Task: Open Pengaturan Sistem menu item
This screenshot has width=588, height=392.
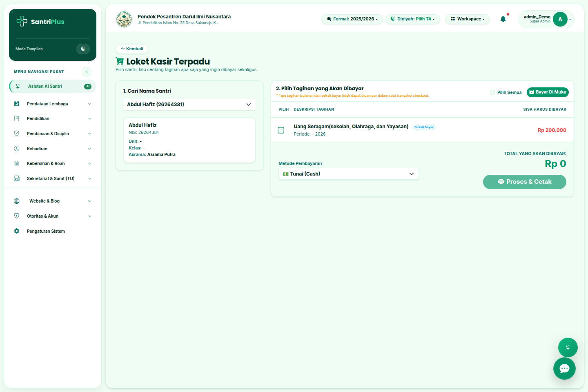Action: [53, 232]
